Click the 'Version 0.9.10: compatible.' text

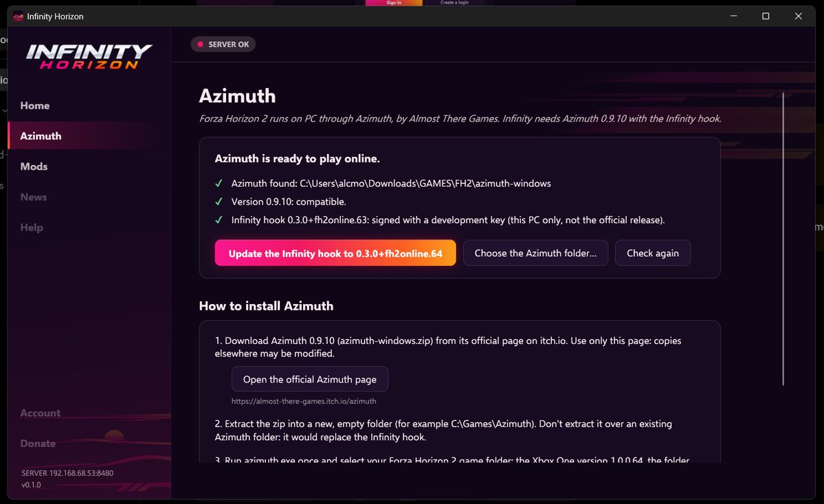coord(289,202)
